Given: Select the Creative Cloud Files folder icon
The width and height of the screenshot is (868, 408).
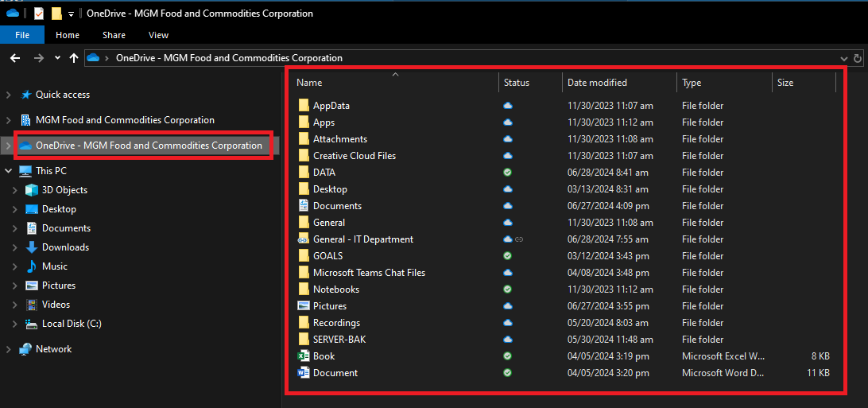Looking at the screenshot, I should click(x=304, y=156).
